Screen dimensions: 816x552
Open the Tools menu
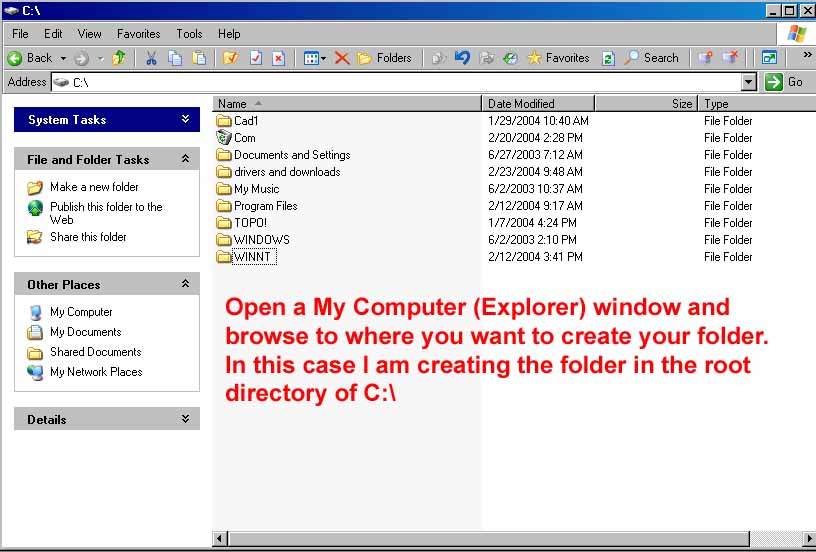click(x=189, y=34)
